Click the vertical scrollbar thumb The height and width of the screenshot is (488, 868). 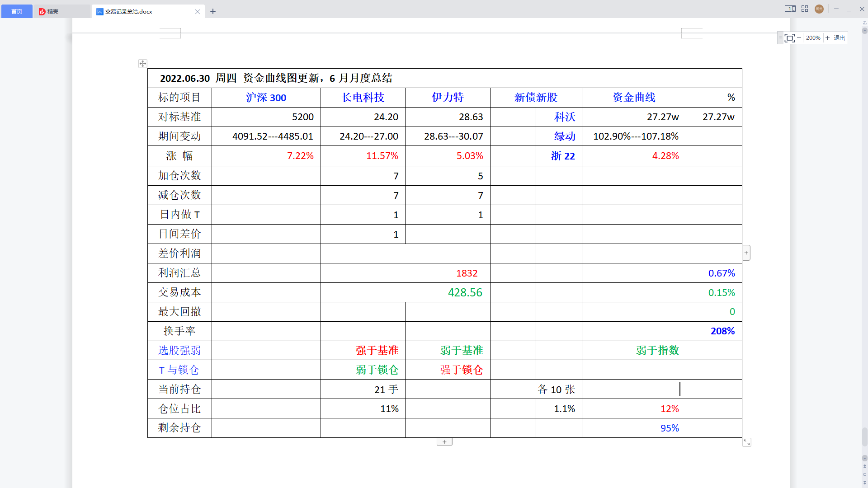(x=864, y=436)
